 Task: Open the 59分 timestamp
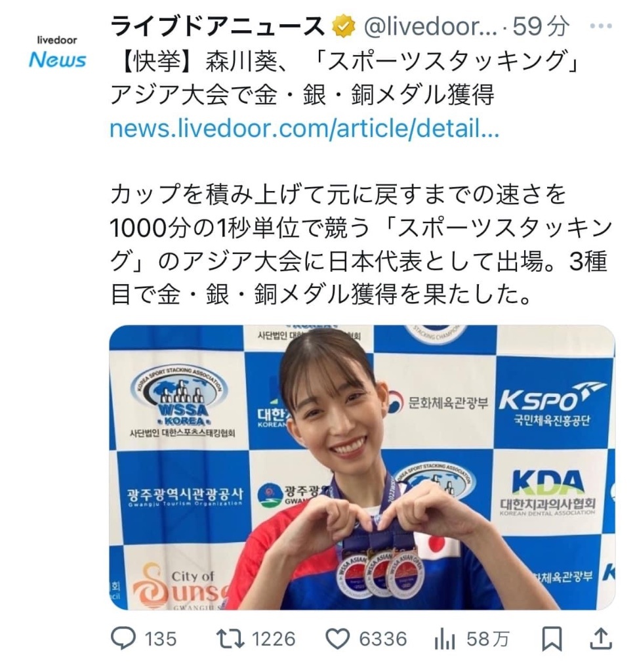(541, 26)
